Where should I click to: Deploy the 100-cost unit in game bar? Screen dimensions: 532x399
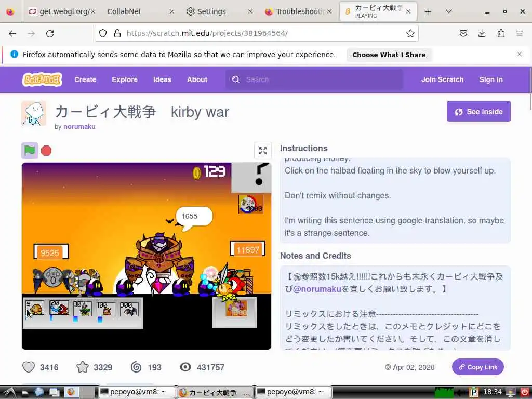(106, 310)
